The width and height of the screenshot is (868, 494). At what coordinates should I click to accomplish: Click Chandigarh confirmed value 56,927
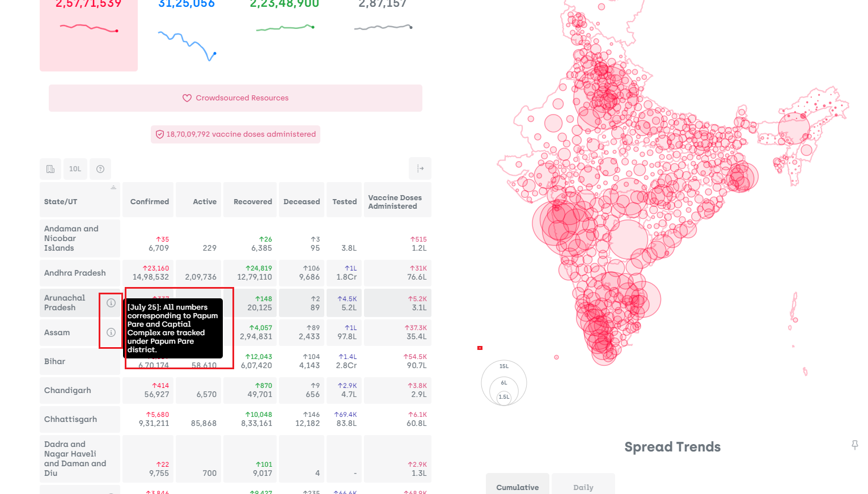click(156, 395)
